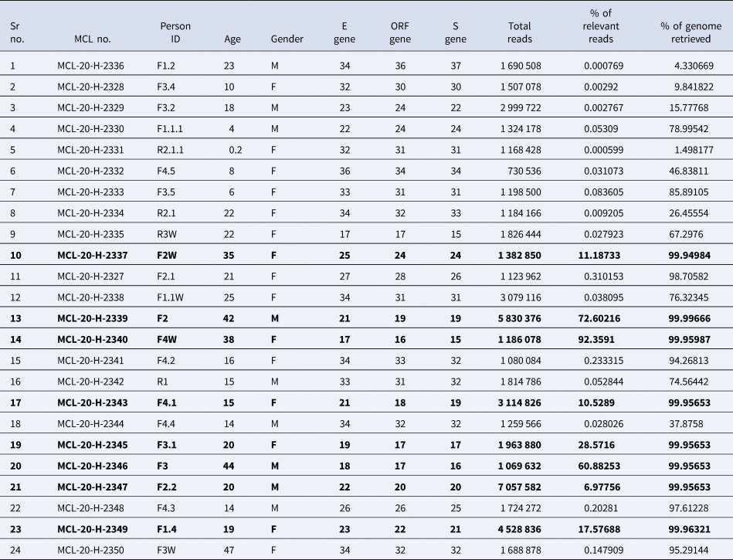The image size is (733, 560).
Task: Select the "S gene" column header
Action: pos(455,32)
